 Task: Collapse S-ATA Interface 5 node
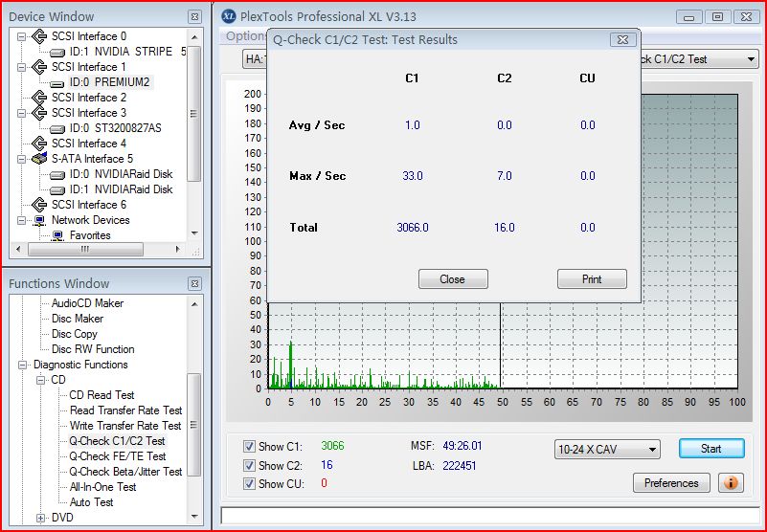pyautogui.click(x=21, y=159)
